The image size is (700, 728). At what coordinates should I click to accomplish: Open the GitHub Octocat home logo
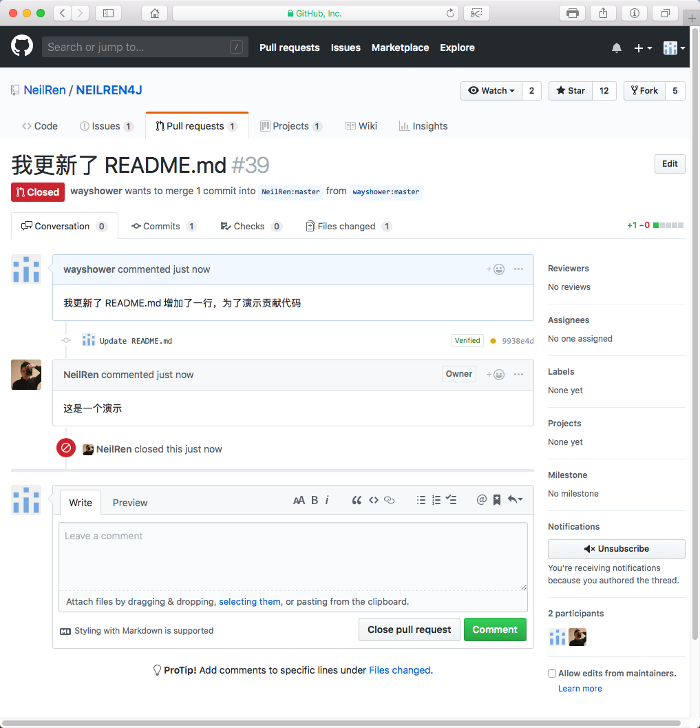coord(22,46)
